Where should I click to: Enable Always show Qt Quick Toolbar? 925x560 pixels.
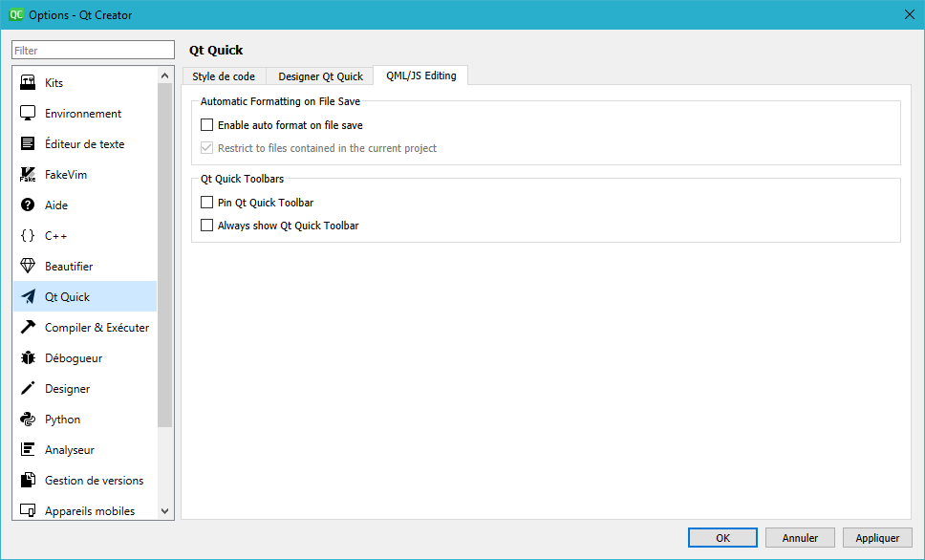206,226
